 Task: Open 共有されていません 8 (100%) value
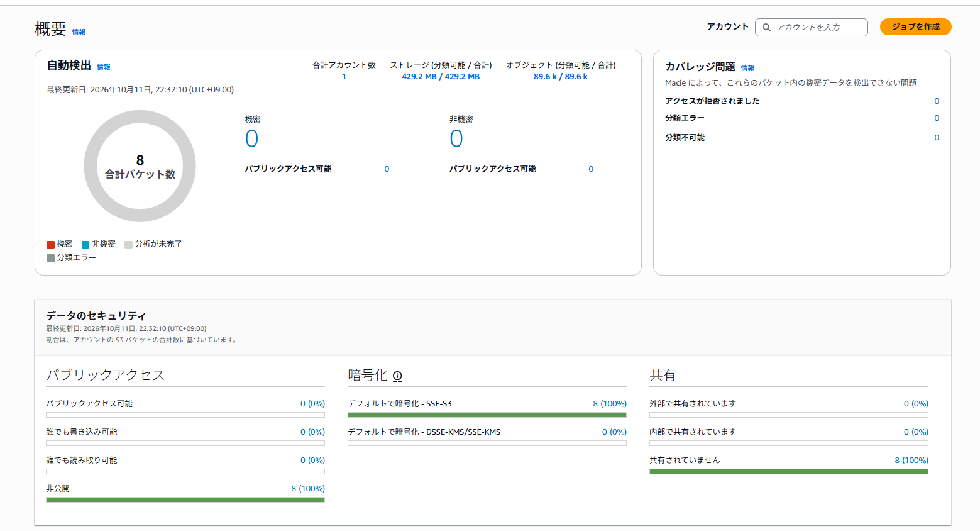point(911,461)
